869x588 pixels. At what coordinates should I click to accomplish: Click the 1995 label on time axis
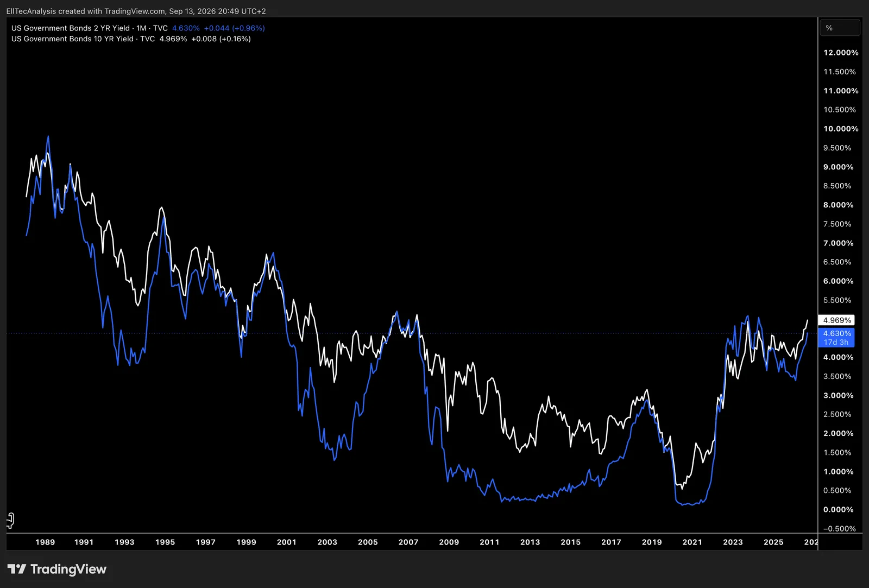click(x=165, y=542)
